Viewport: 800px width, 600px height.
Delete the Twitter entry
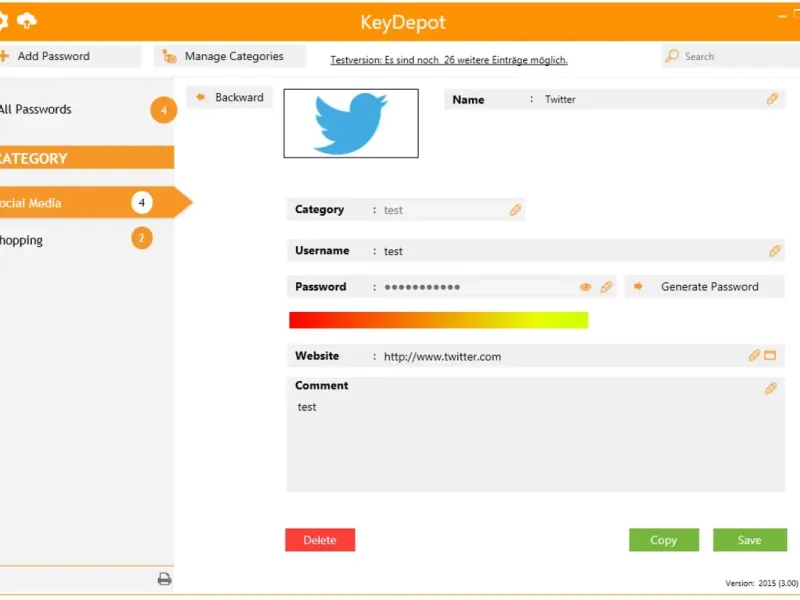(320, 540)
